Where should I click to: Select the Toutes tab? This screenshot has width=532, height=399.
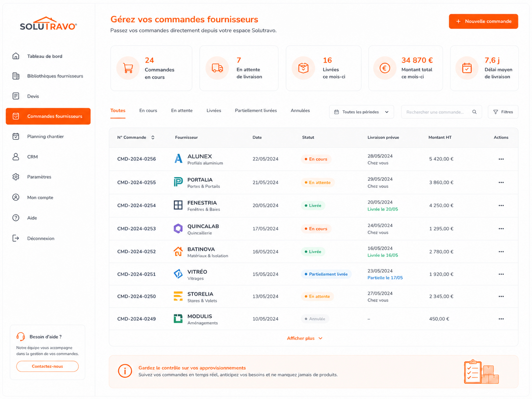pyautogui.click(x=118, y=111)
